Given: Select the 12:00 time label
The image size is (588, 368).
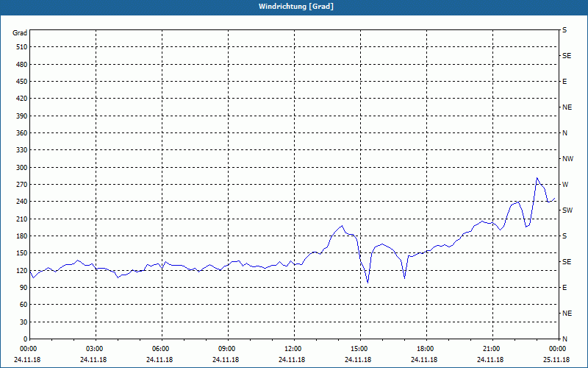Looking at the screenshot, I should 295,349.
